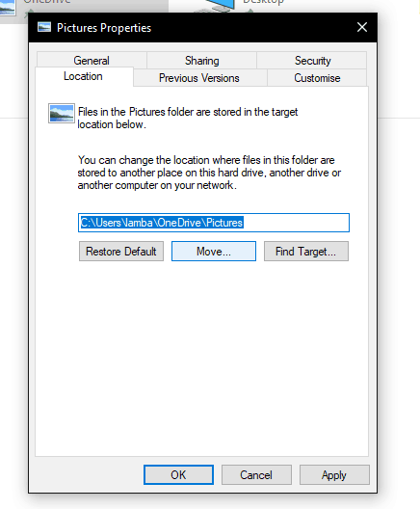Click the Pictures folder icon beside description

(62, 114)
